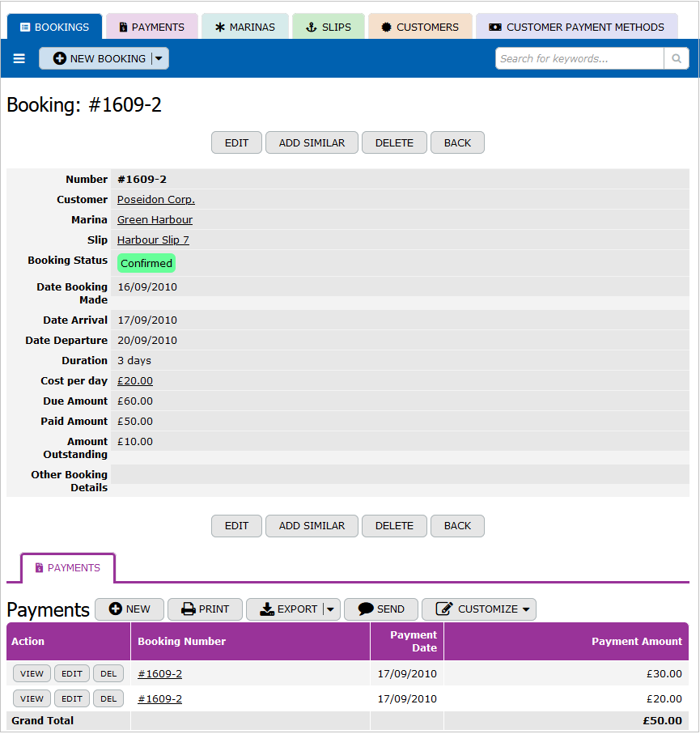Image resolution: width=700 pixels, height=734 pixels.
Task: Expand the Export dropdown arrow
Action: 330,609
